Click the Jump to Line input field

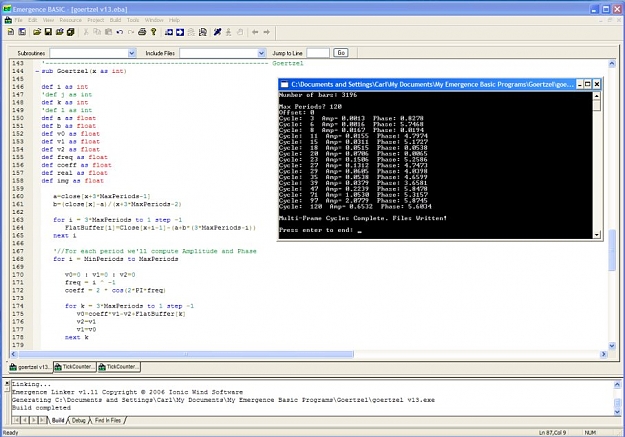318,53
